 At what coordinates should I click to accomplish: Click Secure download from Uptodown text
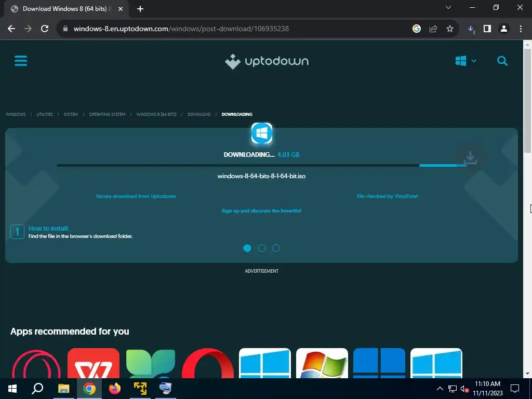click(x=136, y=196)
